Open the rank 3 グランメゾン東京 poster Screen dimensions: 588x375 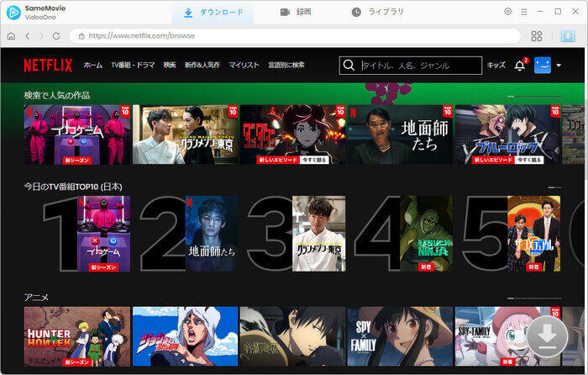(319, 234)
